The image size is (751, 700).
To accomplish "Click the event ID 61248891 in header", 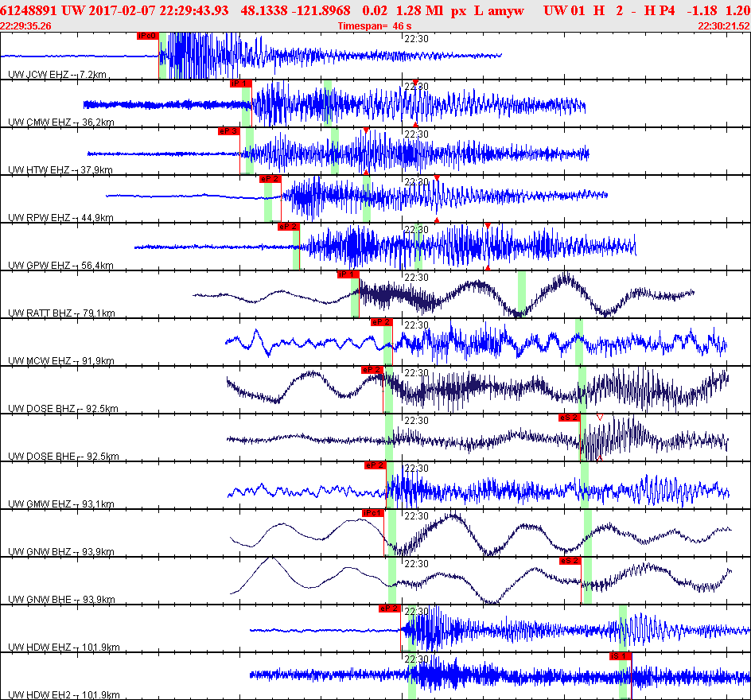I will [29, 10].
